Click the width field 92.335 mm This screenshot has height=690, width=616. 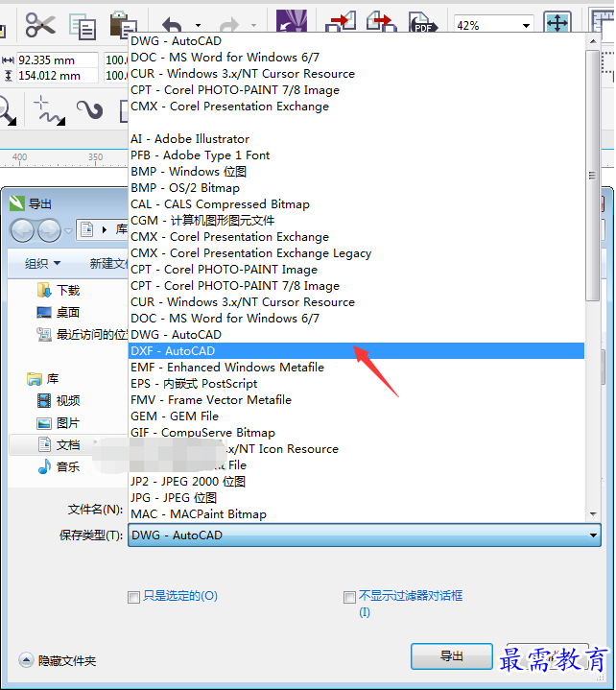(x=57, y=59)
